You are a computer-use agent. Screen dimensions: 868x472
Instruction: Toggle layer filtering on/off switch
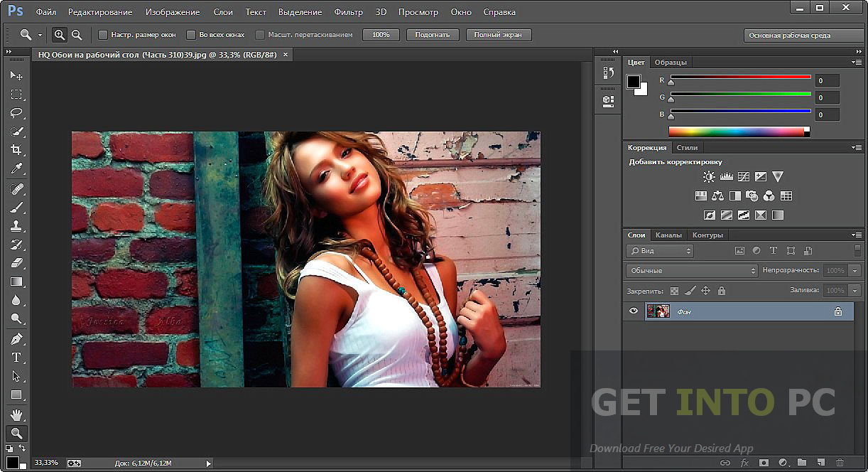[857, 250]
